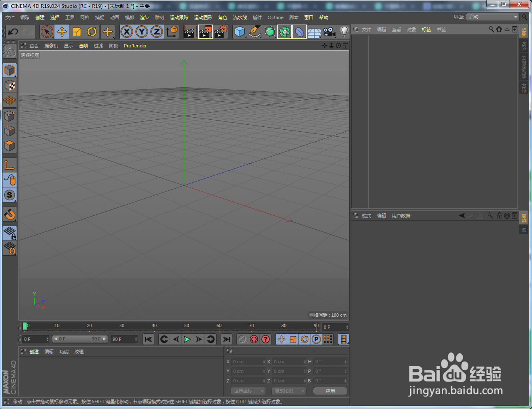Add a Camera object

click(x=329, y=32)
